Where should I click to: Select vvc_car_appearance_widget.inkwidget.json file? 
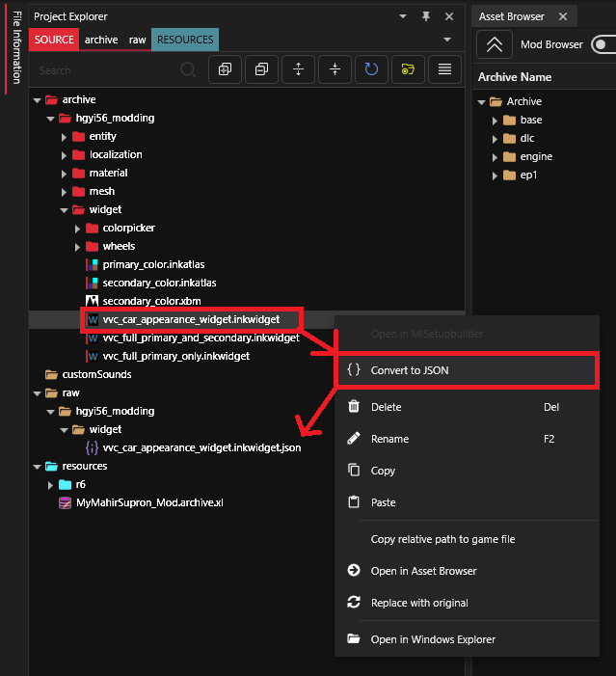[201, 447]
